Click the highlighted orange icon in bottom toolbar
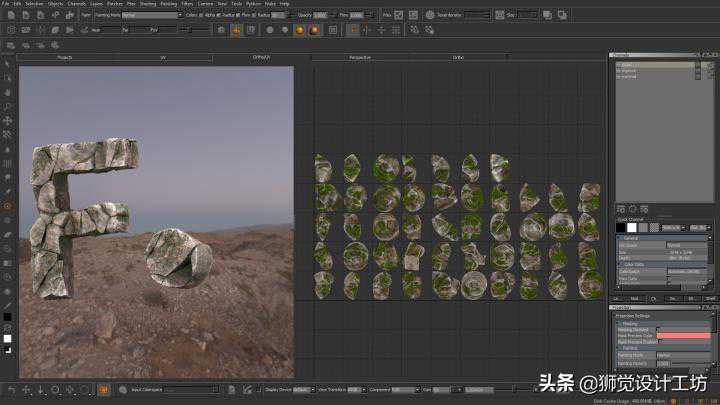The image size is (720, 405). (x=103, y=389)
